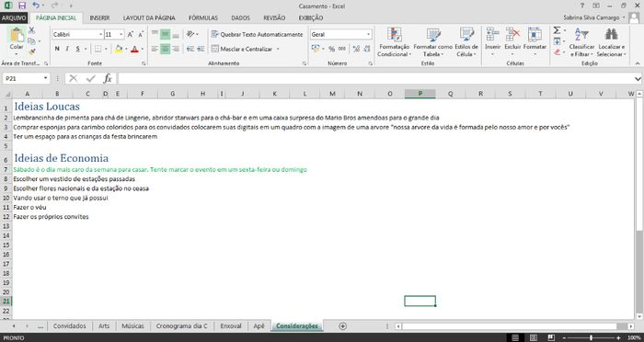Screen dimensions: 644x342
Task: Apply thousands separator 000 format
Action: [x=341, y=49]
